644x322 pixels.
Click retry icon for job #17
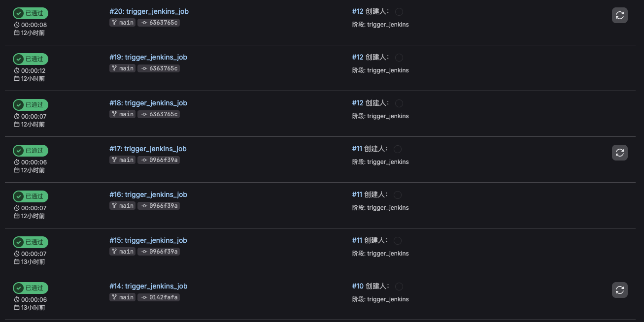[x=620, y=153]
